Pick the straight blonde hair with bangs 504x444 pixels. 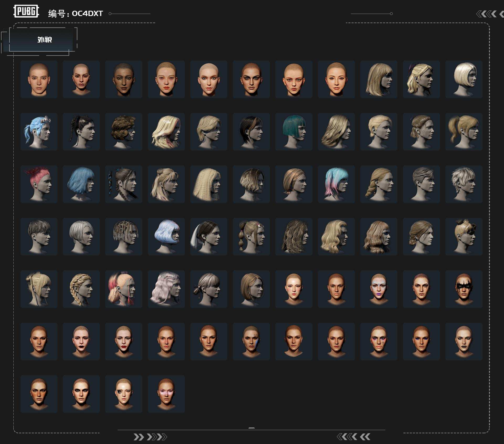[379, 79]
